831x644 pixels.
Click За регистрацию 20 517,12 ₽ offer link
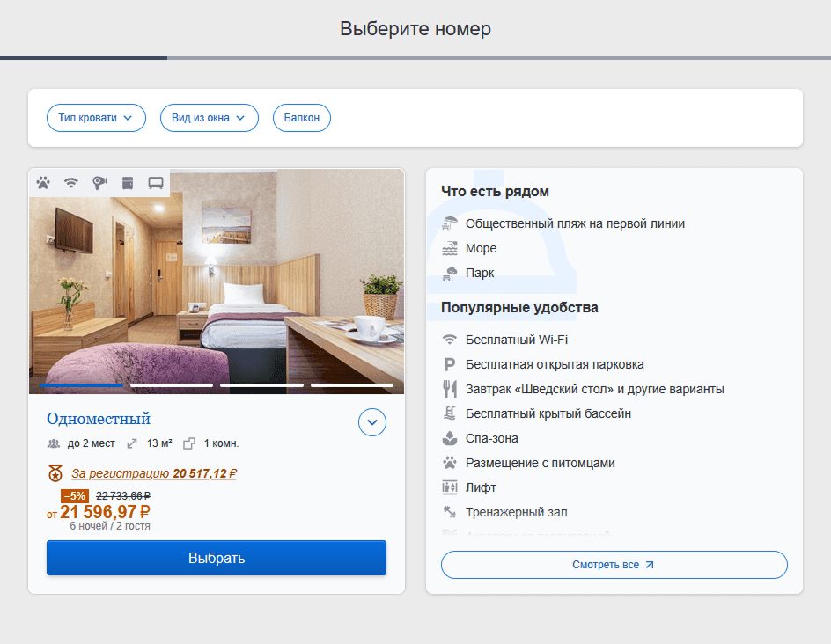point(154,473)
